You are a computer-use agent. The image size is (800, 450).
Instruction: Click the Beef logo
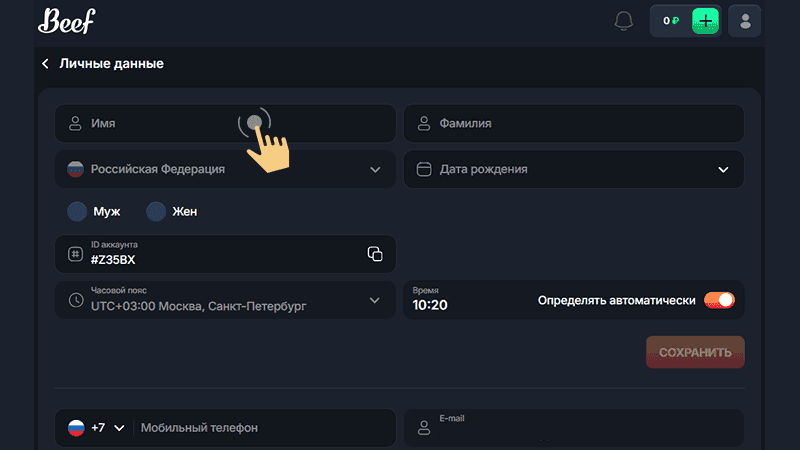[x=66, y=20]
